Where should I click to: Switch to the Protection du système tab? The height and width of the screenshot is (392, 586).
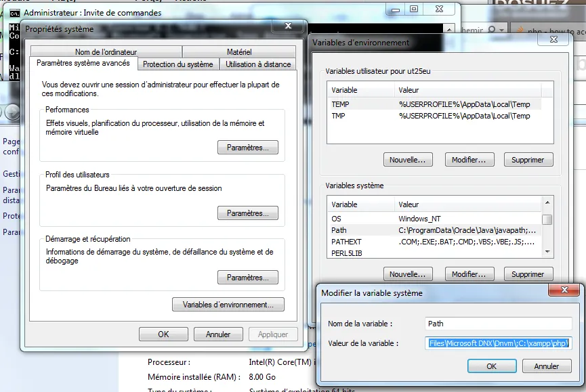coord(178,64)
